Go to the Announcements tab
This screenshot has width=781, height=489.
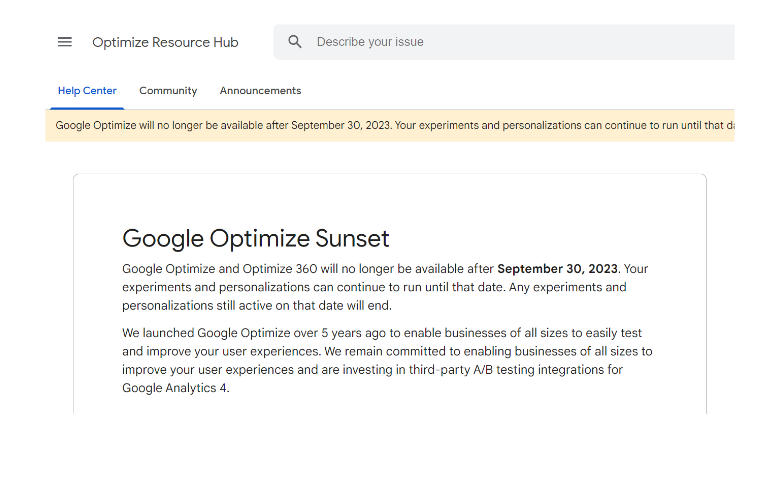[x=260, y=91]
